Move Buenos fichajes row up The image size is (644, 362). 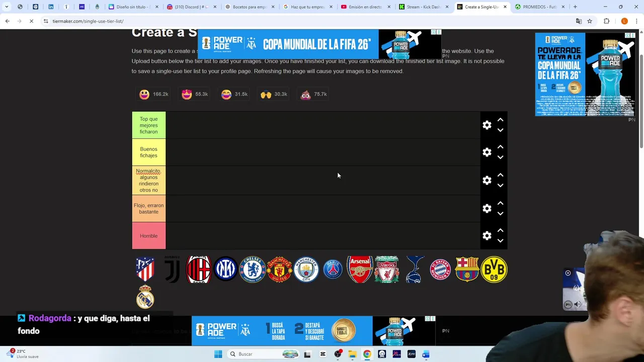pyautogui.click(x=500, y=147)
